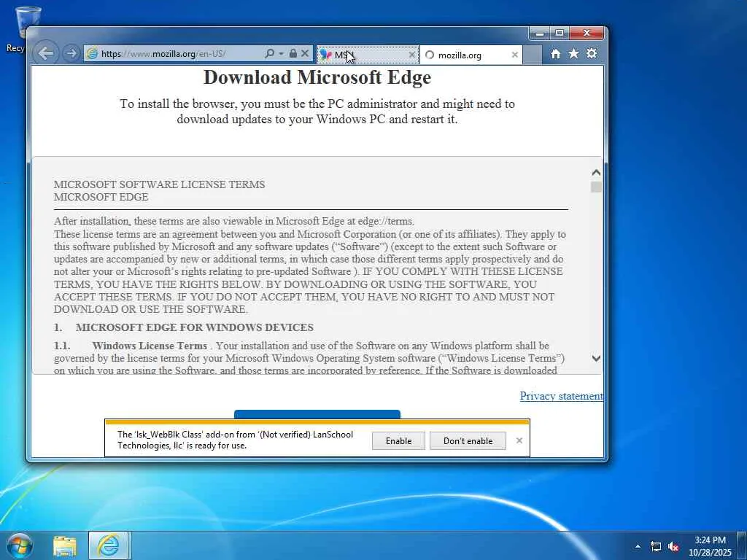Open the Privacy statement link
The height and width of the screenshot is (560, 747).
tap(561, 396)
